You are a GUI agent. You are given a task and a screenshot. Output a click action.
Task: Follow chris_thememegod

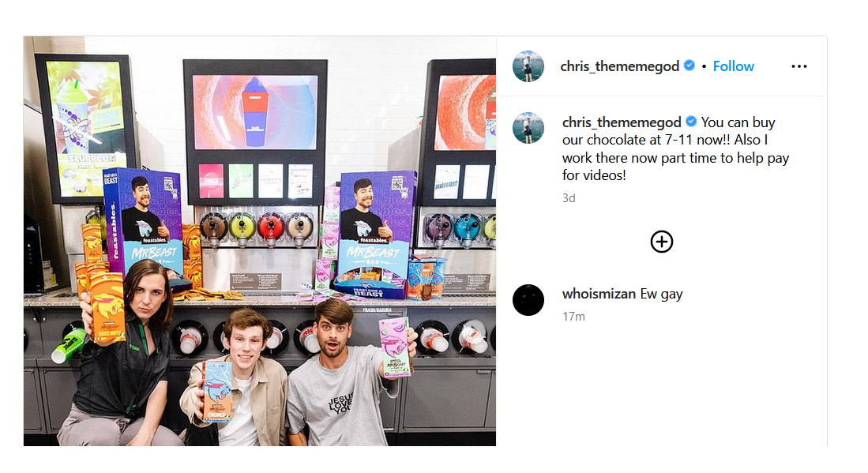coord(733,66)
